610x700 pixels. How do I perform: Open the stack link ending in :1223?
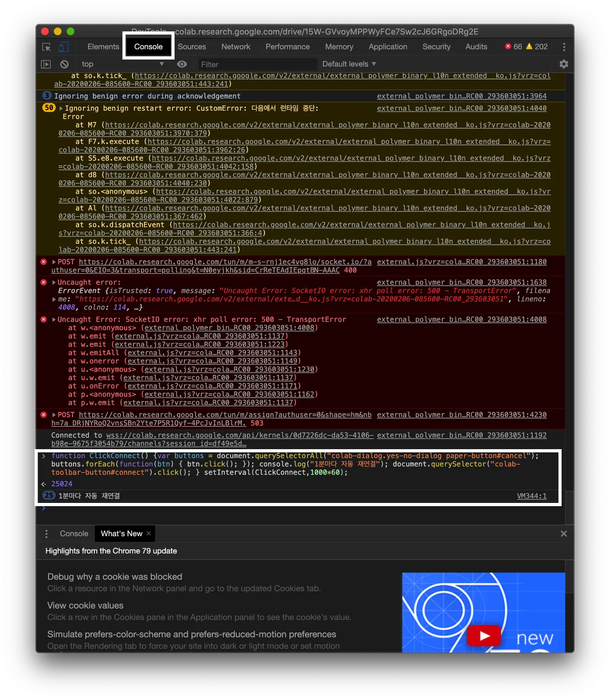click(200, 345)
